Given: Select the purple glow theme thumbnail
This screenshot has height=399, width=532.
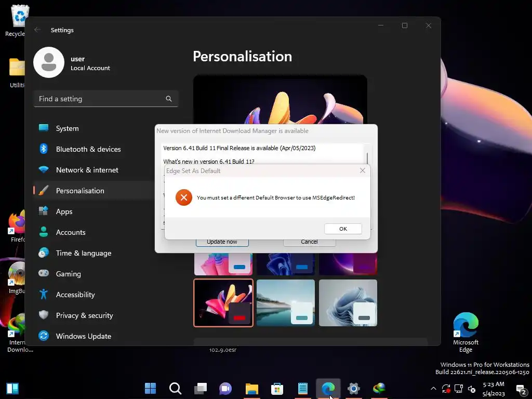Looking at the screenshot, I should pyautogui.click(x=348, y=264).
